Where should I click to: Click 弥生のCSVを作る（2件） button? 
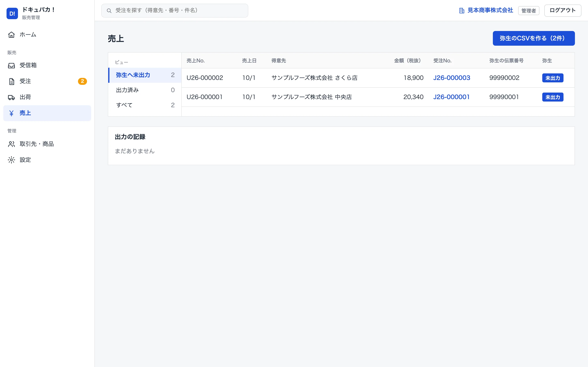[533, 38]
